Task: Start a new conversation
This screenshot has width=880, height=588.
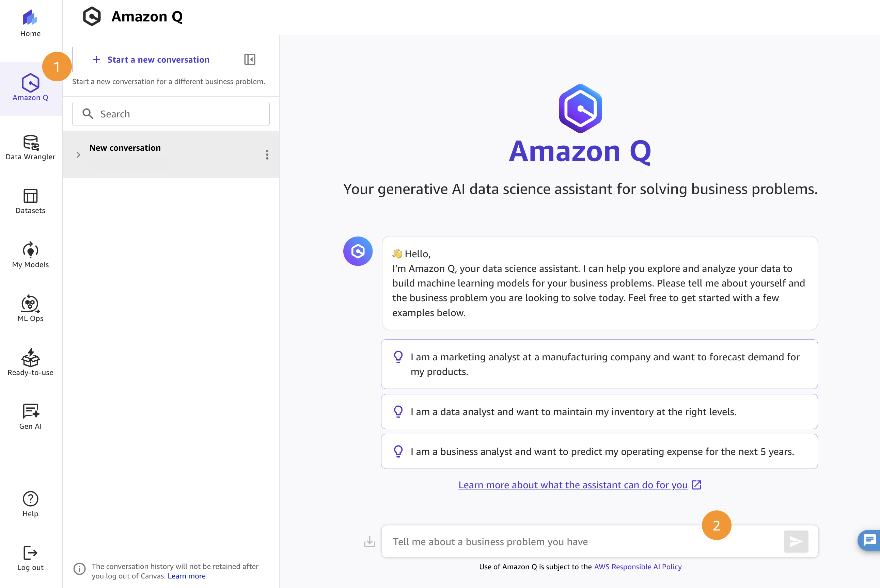Action: click(x=151, y=60)
